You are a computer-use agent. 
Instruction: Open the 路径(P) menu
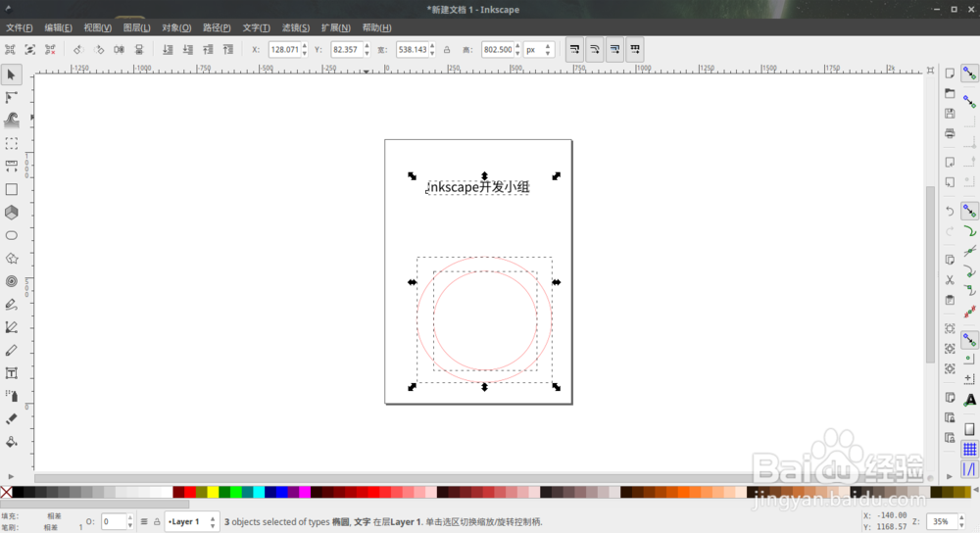coord(217,27)
